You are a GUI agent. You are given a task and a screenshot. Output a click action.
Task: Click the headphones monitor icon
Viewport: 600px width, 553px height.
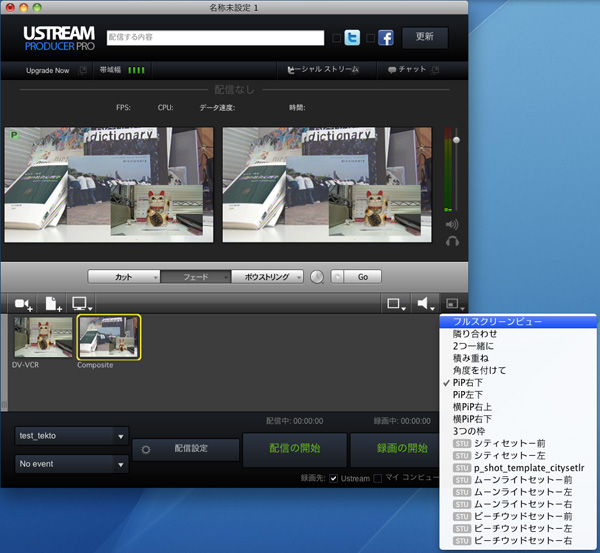[x=452, y=241]
